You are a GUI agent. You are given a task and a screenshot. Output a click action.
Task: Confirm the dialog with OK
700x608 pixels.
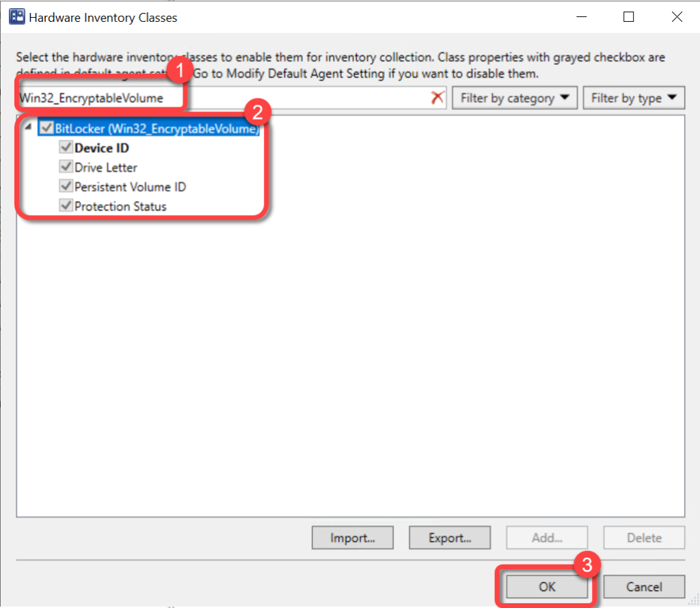coord(547,586)
